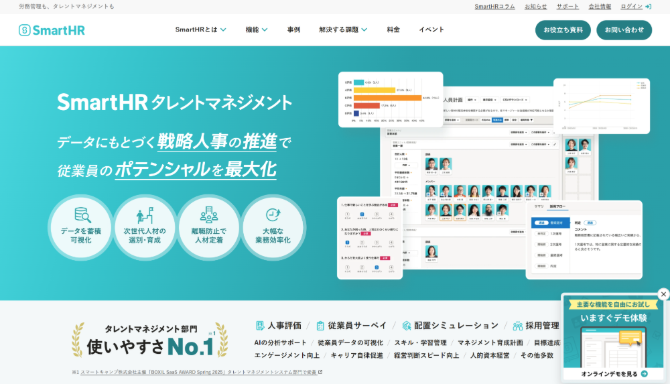Open the SmartHRコラム link

click(x=494, y=6)
